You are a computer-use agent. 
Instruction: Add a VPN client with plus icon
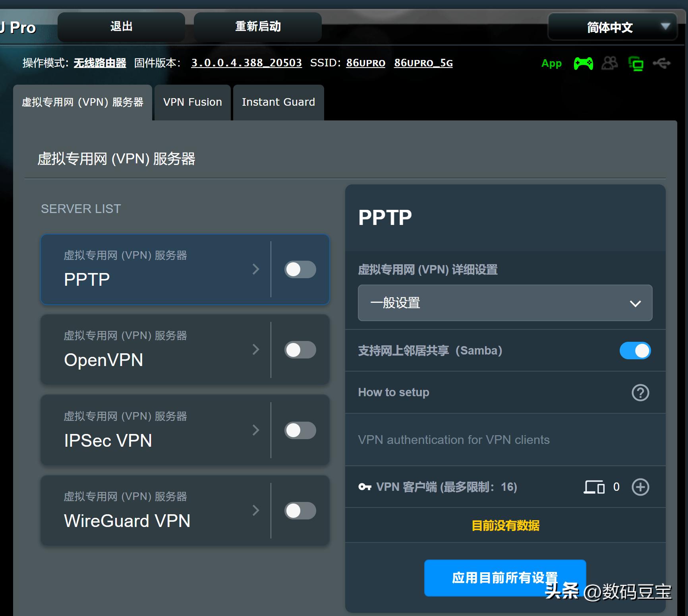[640, 487]
